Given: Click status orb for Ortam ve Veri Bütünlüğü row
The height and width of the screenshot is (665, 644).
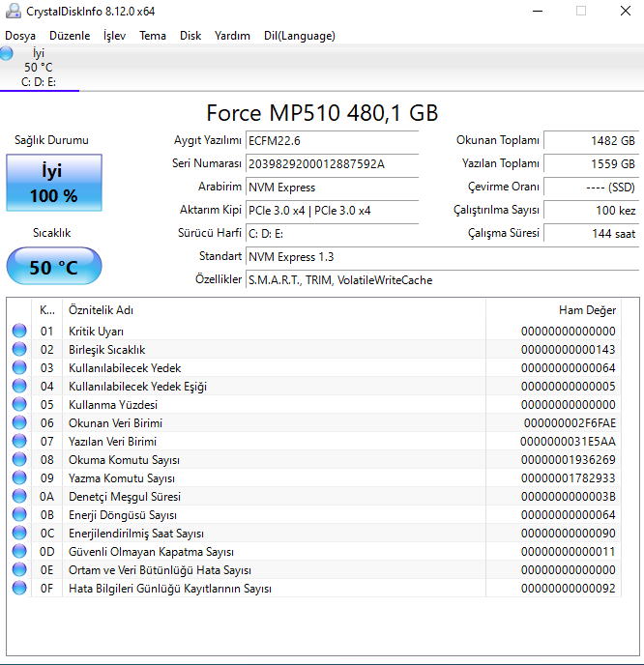Looking at the screenshot, I should (19, 569).
